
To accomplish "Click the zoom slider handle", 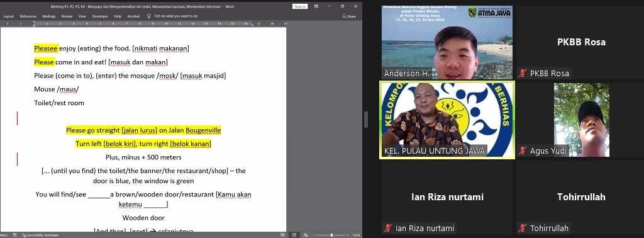I will coord(332,235).
